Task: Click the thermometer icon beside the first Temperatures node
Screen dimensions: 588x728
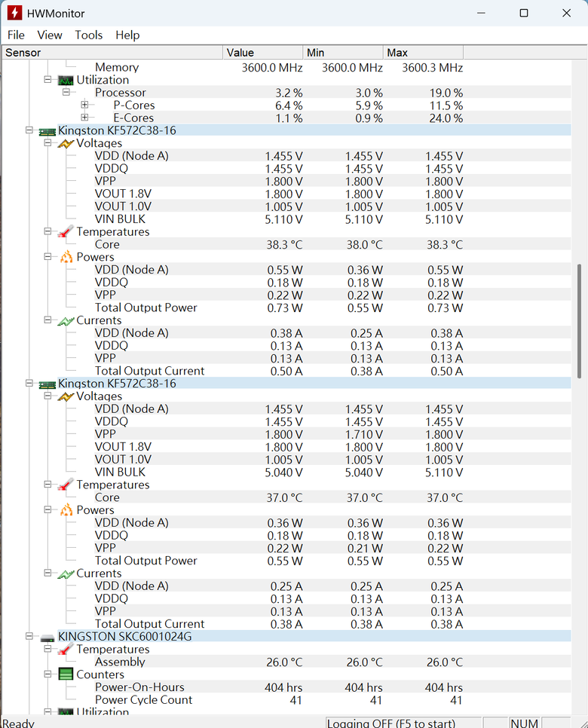Action: [x=66, y=231]
